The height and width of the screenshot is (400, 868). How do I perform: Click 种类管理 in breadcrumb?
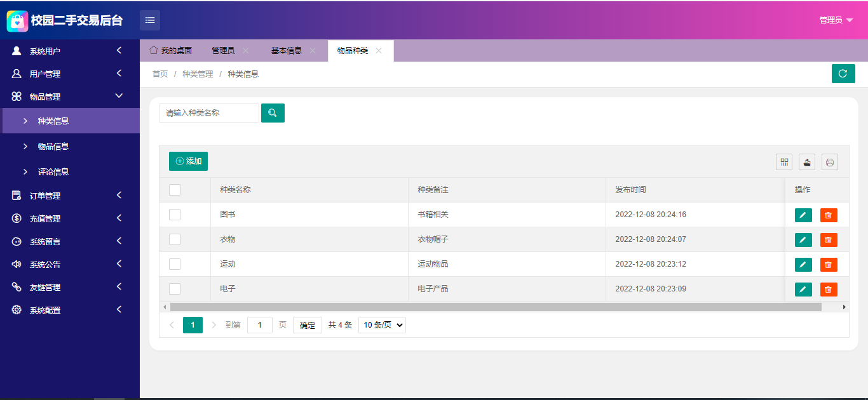[x=198, y=74]
